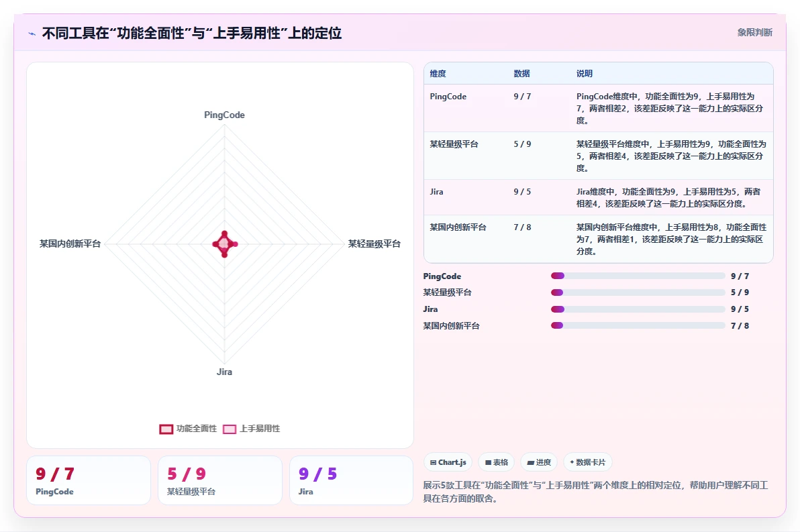
Task: Click the Jira axis label on the radar chart
Action: point(224,372)
